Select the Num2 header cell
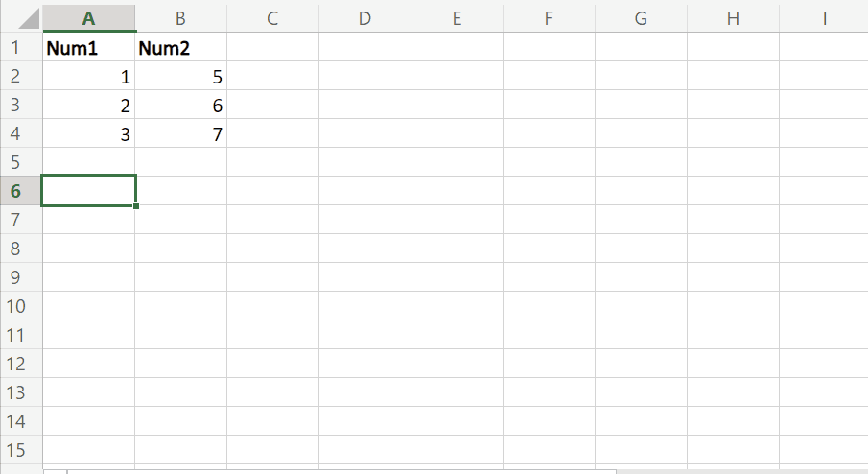Image resolution: width=868 pixels, height=474 pixels. 181,48
